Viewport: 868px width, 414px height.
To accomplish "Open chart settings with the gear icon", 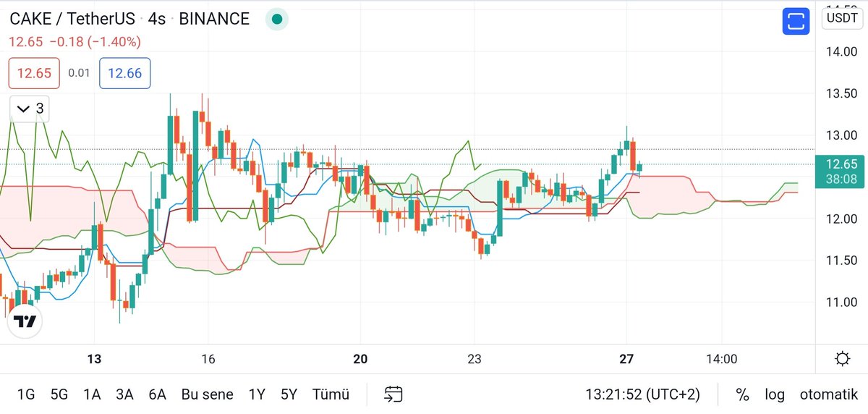I will 842,359.
